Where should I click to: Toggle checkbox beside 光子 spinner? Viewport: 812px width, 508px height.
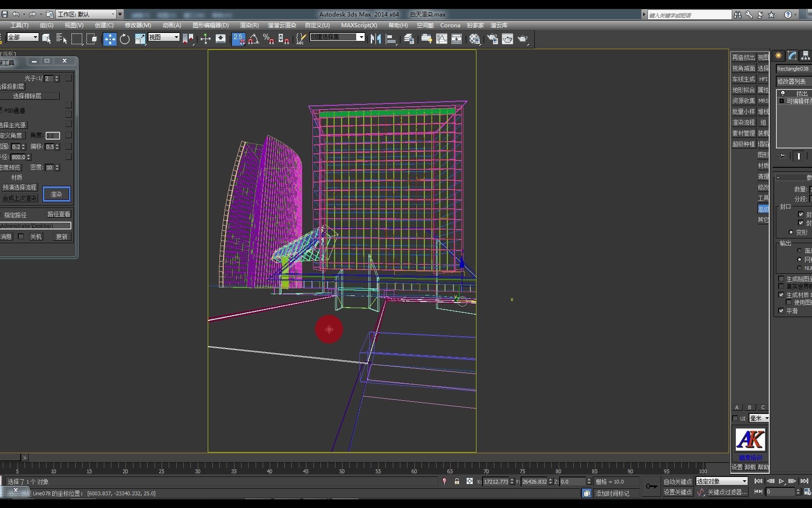(69, 78)
